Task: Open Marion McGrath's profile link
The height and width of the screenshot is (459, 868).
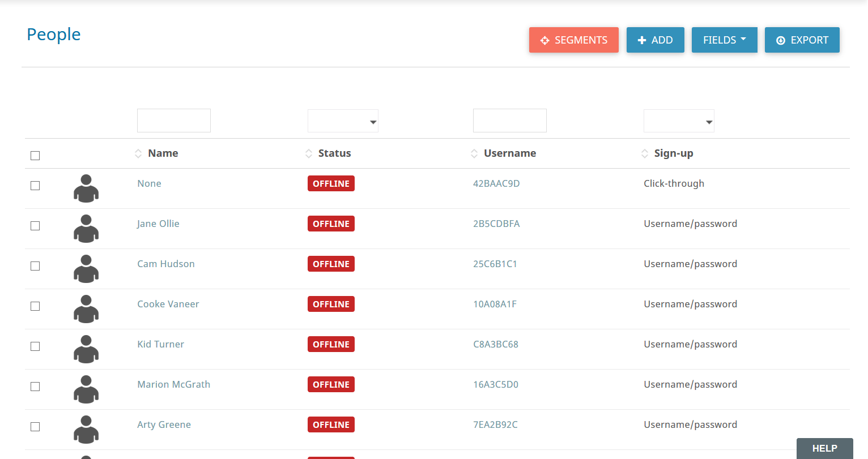Action: point(174,384)
